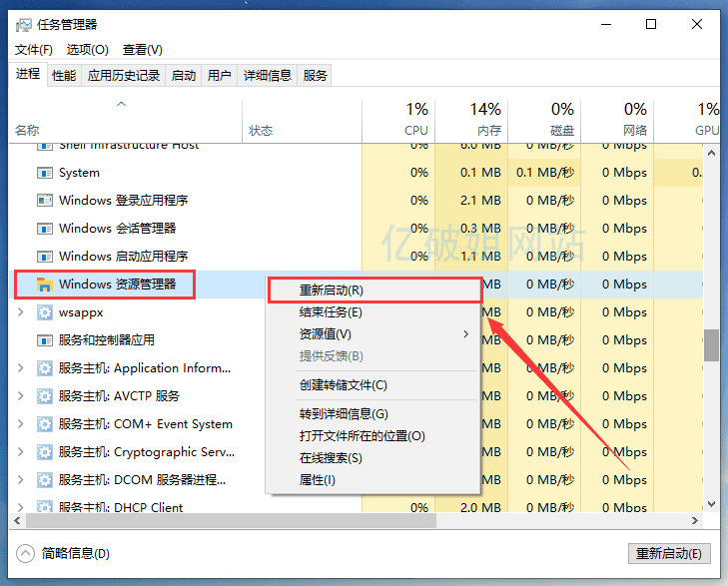Click the vertical scrollbar down arrow
This screenshot has width=728, height=586.
(711, 504)
